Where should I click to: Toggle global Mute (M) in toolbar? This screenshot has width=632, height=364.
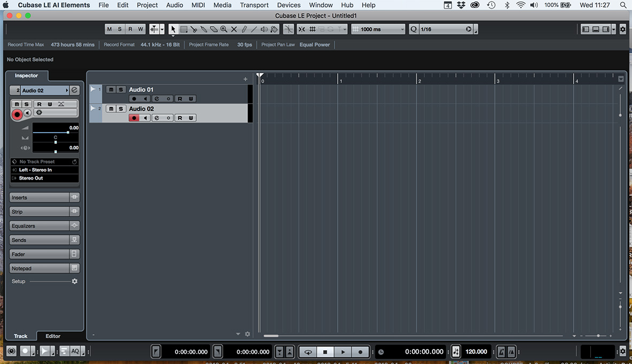pyautogui.click(x=109, y=29)
